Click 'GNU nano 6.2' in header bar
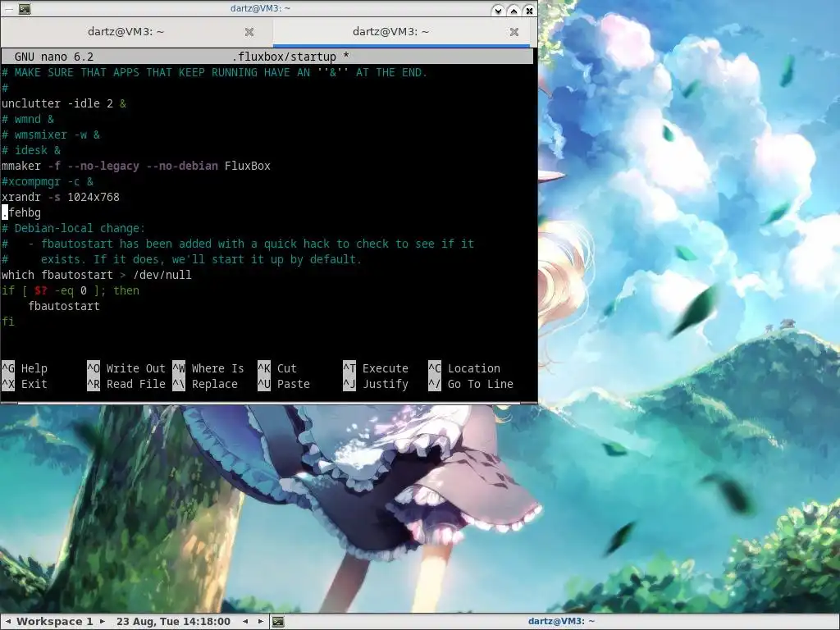Viewport: 840px width, 630px height. (54, 57)
